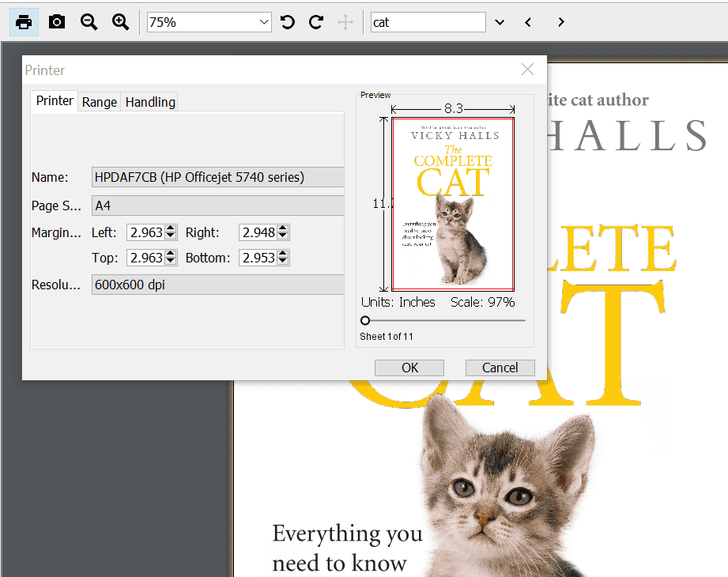Increase the Bottom margin value
Screen dimensions: 728x577
point(283,254)
